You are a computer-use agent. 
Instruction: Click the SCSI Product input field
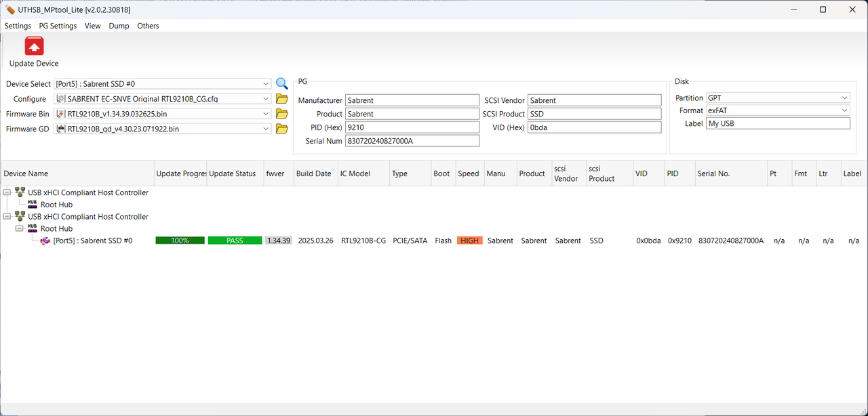pyautogui.click(x=595, y=114)
